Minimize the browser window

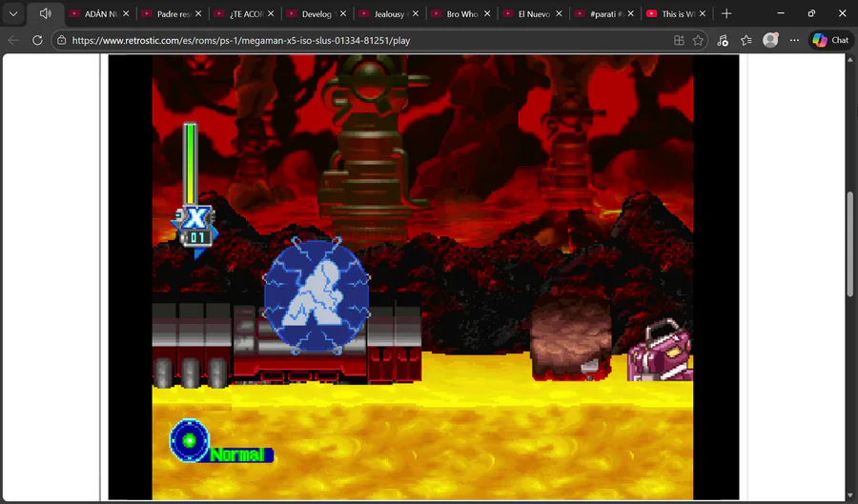point(781,13)
